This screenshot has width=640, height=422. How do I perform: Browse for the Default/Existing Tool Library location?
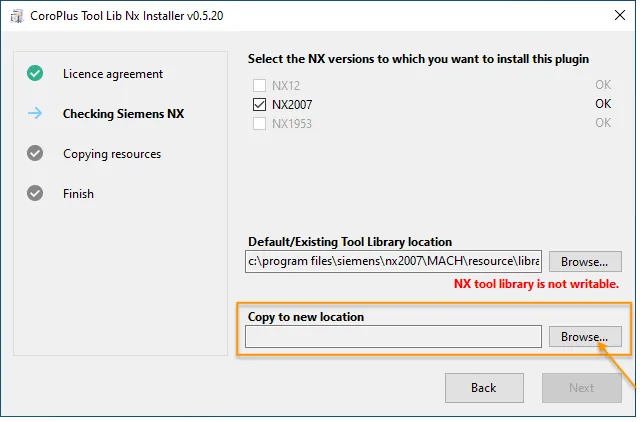(x=584, y=262)
